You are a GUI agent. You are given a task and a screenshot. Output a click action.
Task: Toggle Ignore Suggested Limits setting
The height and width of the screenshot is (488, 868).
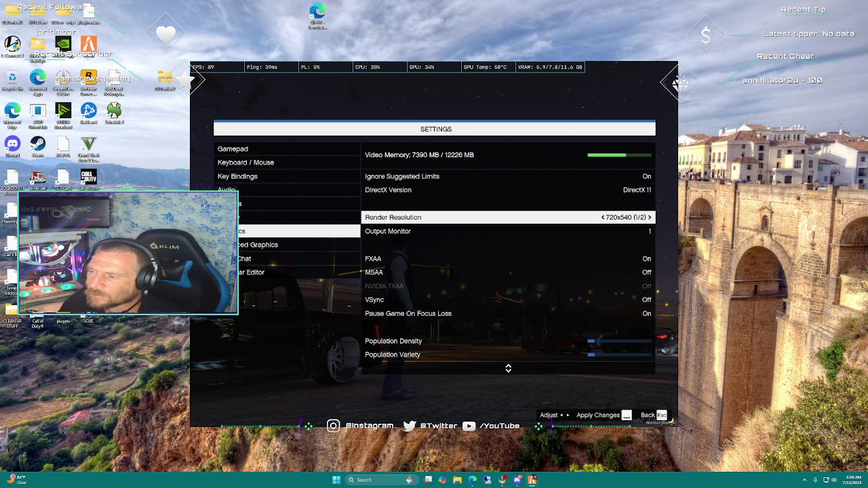(508, 176)
